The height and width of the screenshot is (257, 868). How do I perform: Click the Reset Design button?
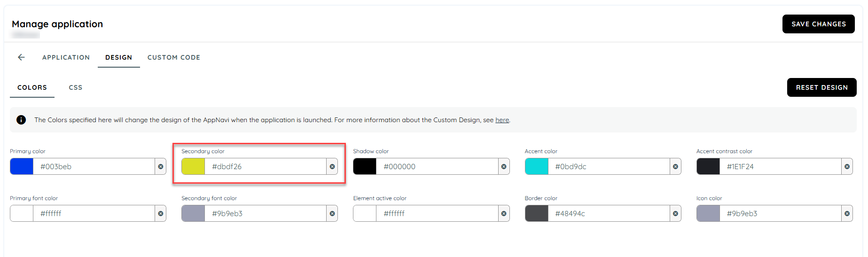click(x=821, y=87)
